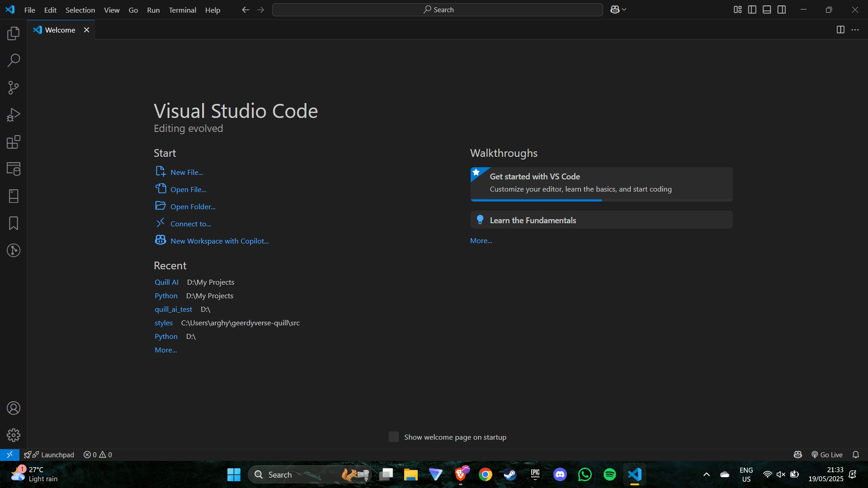Open the Copilot chat icon in title bar

(614, 9)
